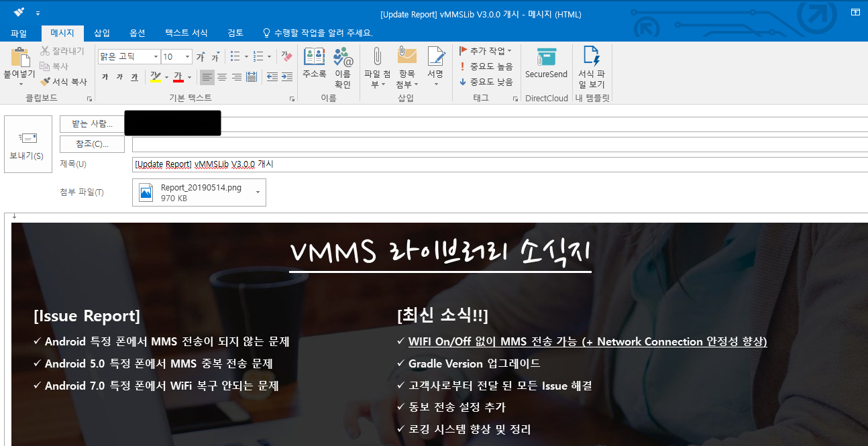The width and height of the screenshot is (868, 446).
Task: Click To (받는 사람) button
Action: [93, 124]
